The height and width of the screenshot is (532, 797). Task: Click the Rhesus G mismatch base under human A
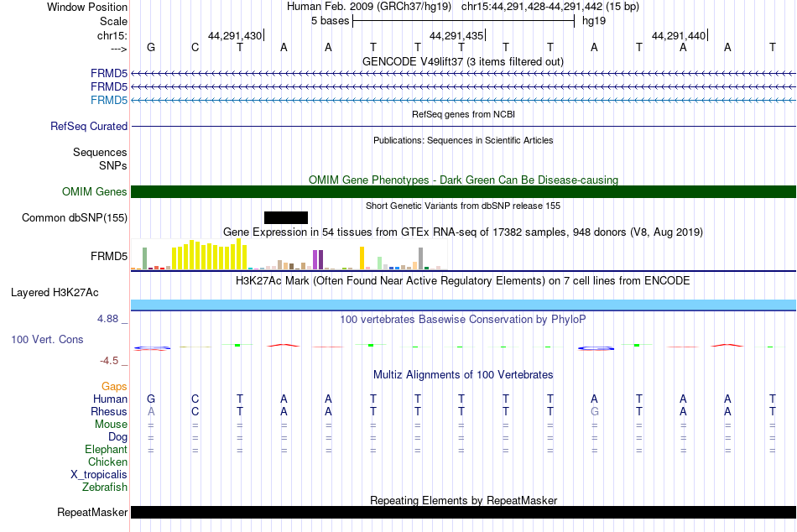coord(594,411)
